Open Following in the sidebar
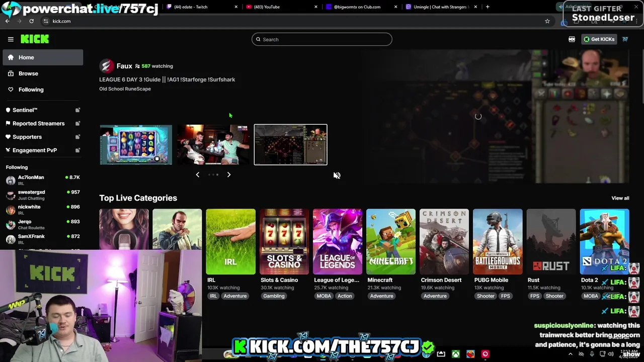The height and width of the screenshot is (362, 644). click(43, 89)
